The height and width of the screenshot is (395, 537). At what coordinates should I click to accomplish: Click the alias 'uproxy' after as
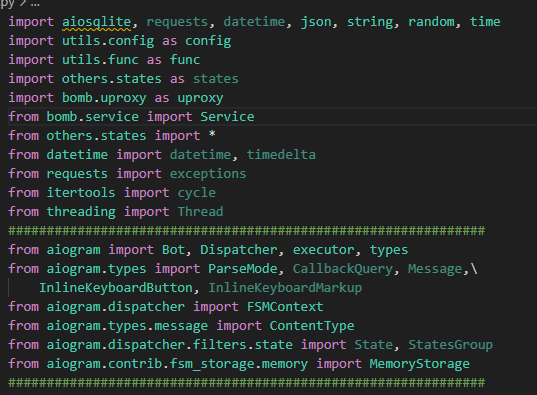pyautogui.click(x=200, y=98)
